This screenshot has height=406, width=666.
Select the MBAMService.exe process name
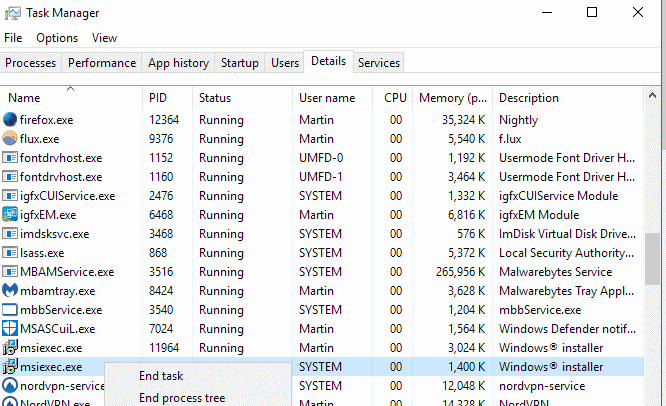(67, 271)
